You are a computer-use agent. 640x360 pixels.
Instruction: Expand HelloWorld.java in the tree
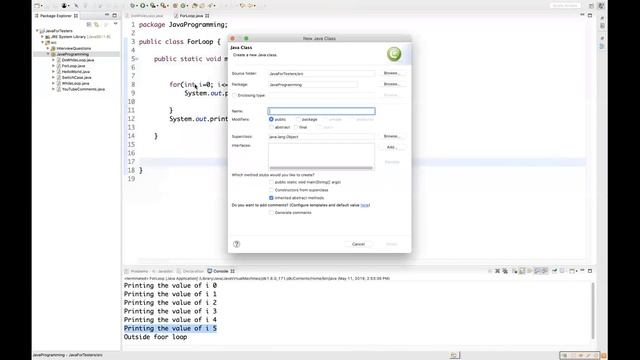[53, 71]
